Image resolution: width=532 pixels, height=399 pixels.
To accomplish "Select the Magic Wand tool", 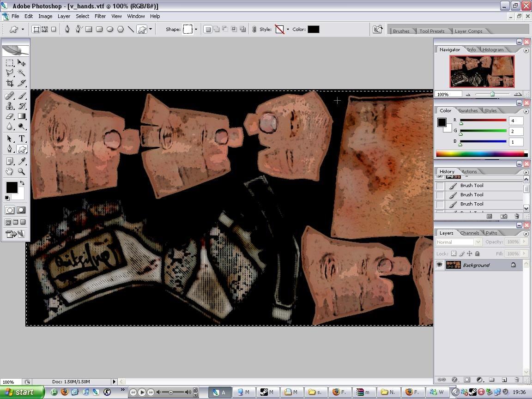I will (x=22, y=73).
